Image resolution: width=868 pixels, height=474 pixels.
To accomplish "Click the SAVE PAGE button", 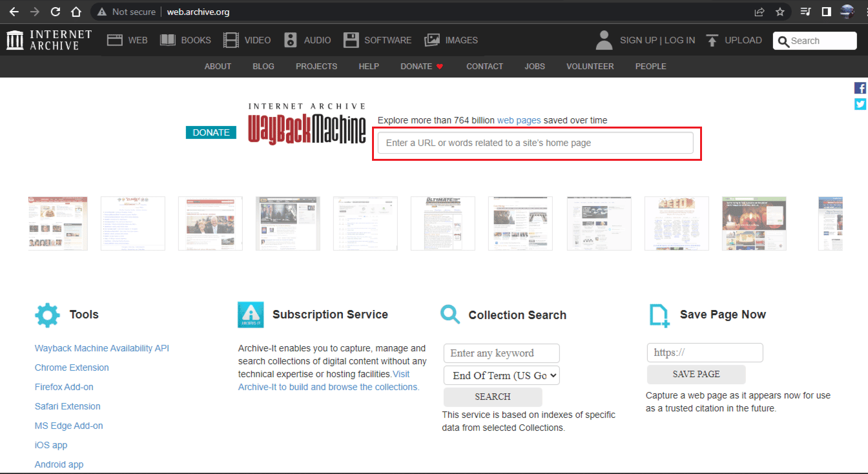I will 696,374.
